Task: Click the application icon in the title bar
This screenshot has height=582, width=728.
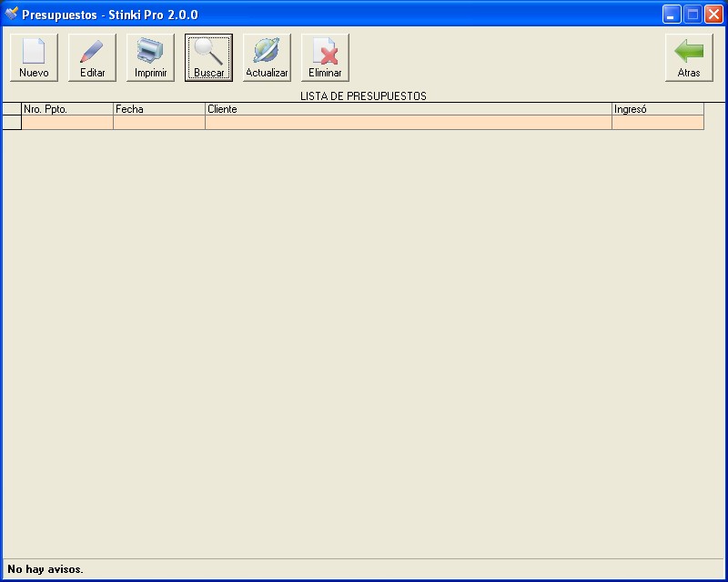Action: 11,14
